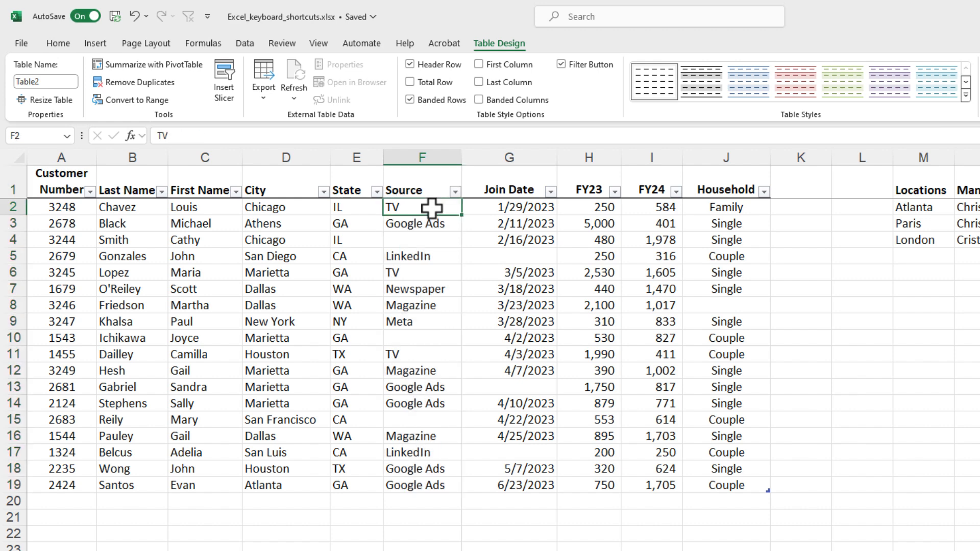Toggle the Banded Columns checkbox
Image resolution: width=980 pixels, height=551 pixels.
(x=479, y=99)
